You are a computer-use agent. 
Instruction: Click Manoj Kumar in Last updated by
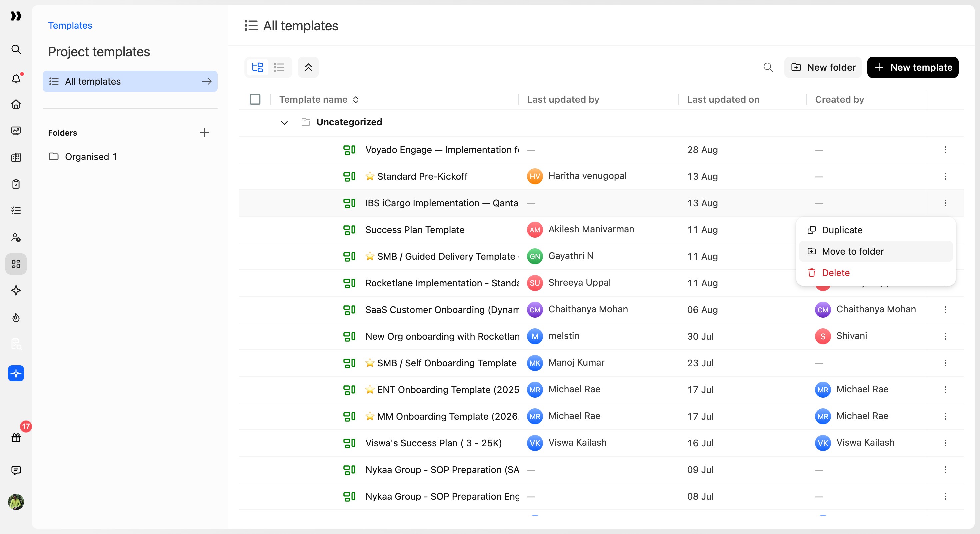tap(576, 362)
